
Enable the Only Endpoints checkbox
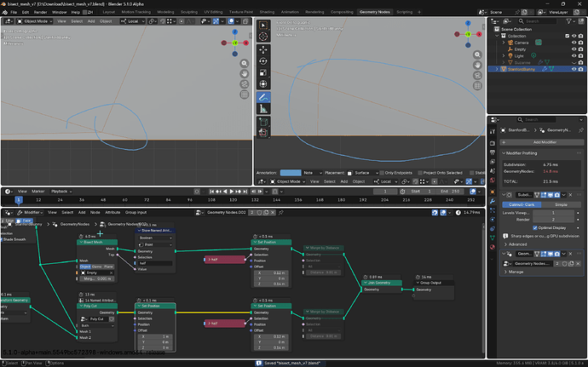point(382,173)
